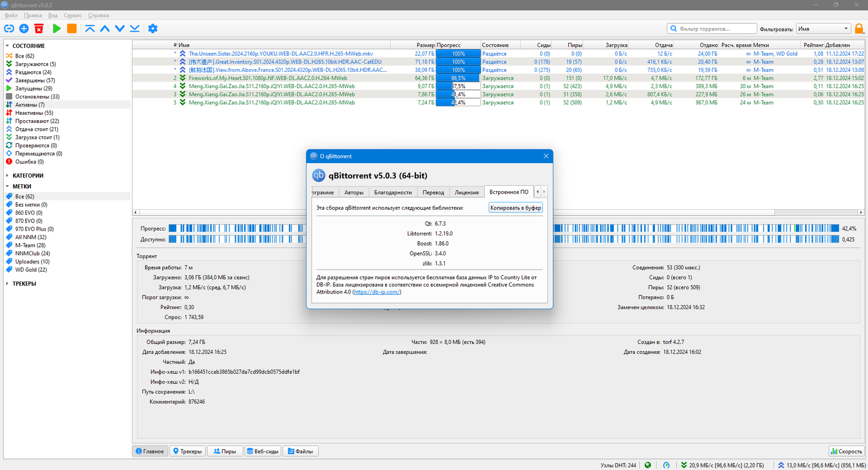Click the Копировать в буфер button

tap(515, 208)
